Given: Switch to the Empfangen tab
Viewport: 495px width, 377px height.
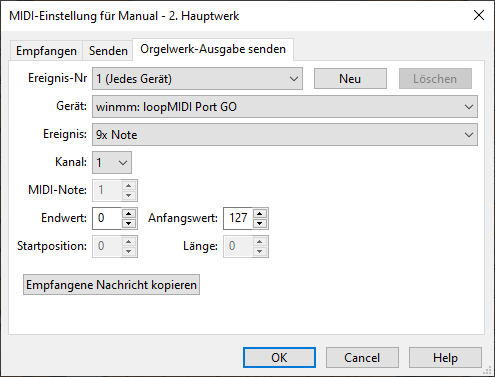Looking at the screenshot, I should tap(46, 51).
